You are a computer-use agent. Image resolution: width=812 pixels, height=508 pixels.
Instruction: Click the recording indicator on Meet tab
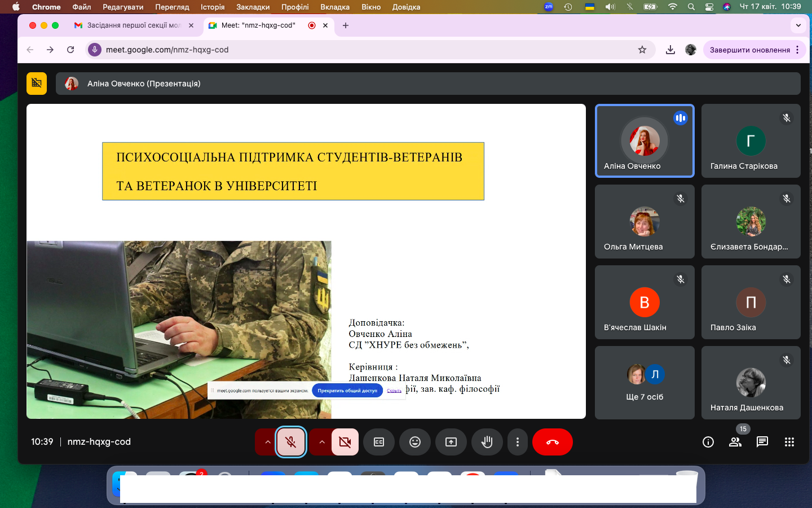(x=312, y=25)
